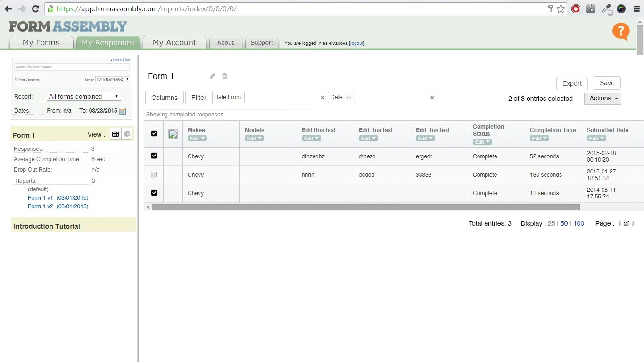Switch to the My Forms tab
Viewport: 644px width, 362px height.
pos(41,42)
